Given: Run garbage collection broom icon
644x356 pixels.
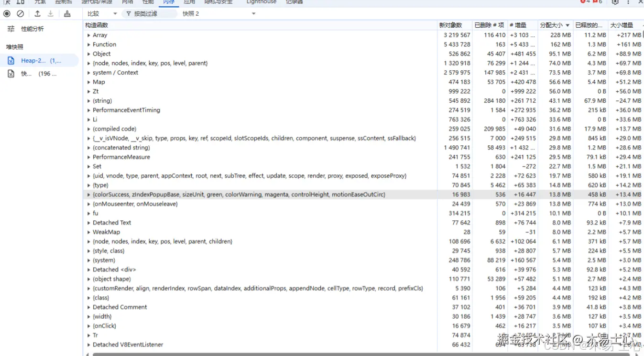Looking at the screenshot, I should pos(67,14).
